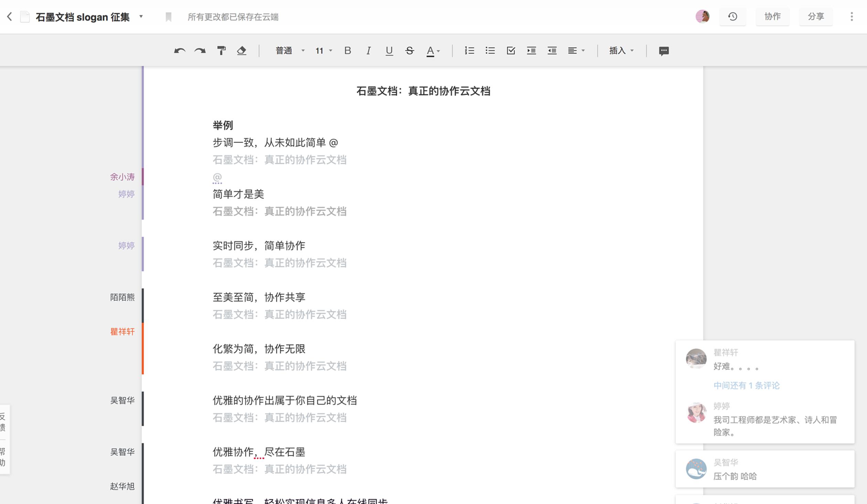The width and height of the screenshot is (867, 504).
Task: Click the line 实时同步，简单协作
Action: 259,245
